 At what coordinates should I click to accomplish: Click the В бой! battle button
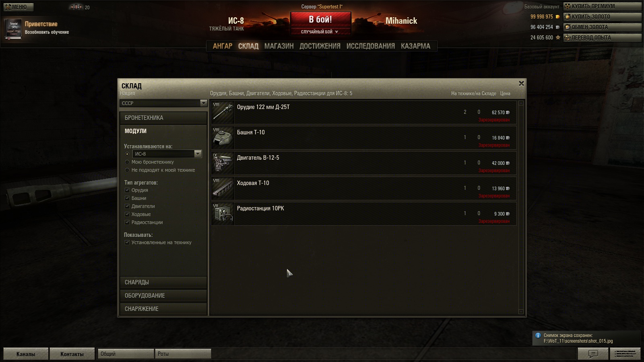point(320,20)
